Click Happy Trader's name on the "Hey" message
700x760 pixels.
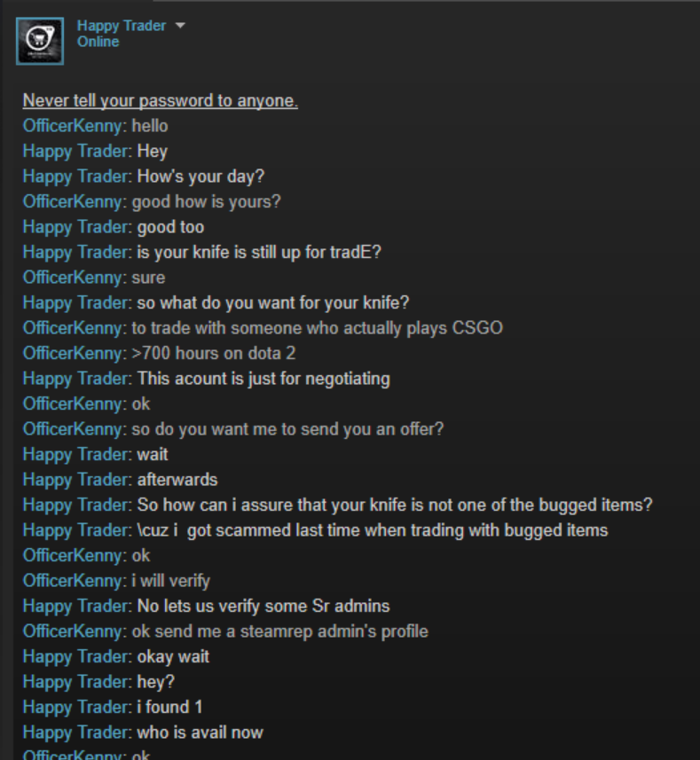coord(77,152)
